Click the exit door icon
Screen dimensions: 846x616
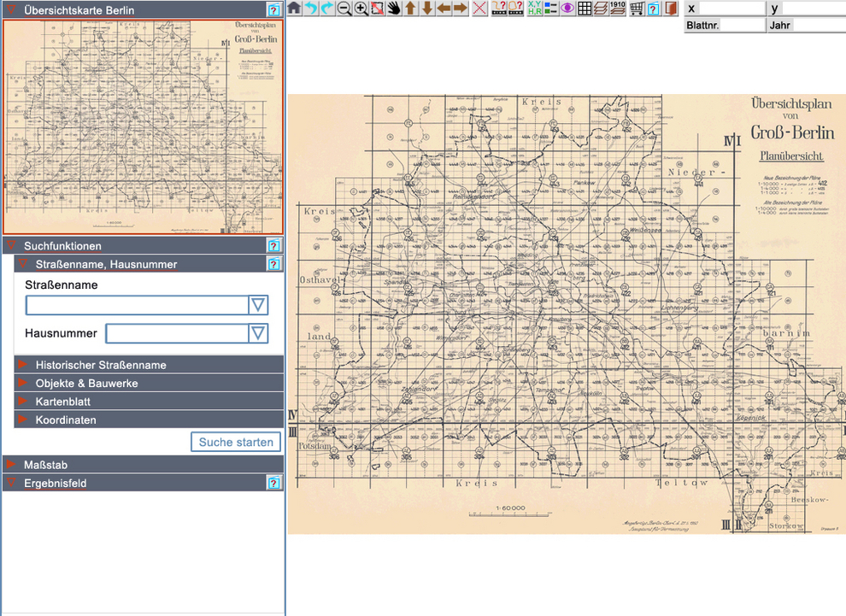671,8
